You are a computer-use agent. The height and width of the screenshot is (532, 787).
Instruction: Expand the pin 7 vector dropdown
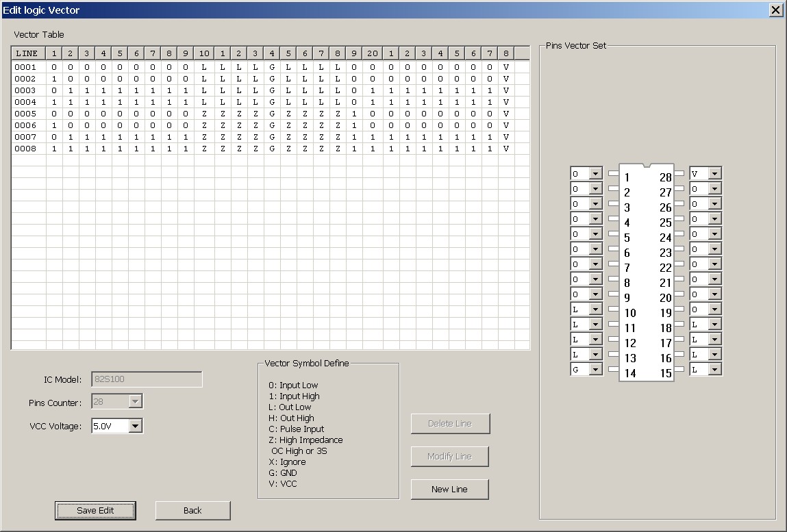595,264
